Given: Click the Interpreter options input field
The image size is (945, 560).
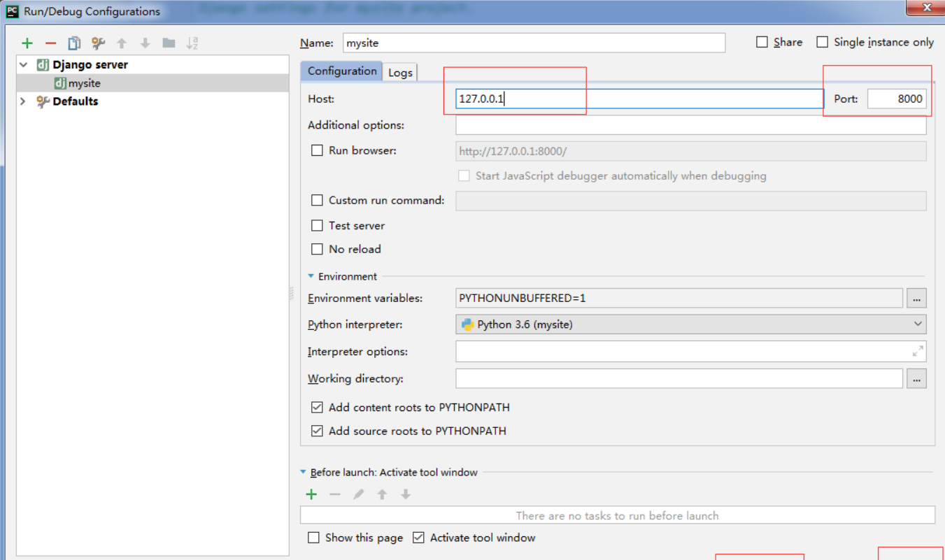Looking at the screenshot, I should tap(691, 352).
